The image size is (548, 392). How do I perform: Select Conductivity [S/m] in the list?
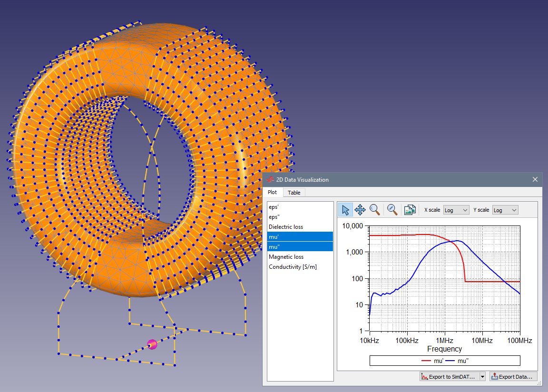click(x=300, y=267)
